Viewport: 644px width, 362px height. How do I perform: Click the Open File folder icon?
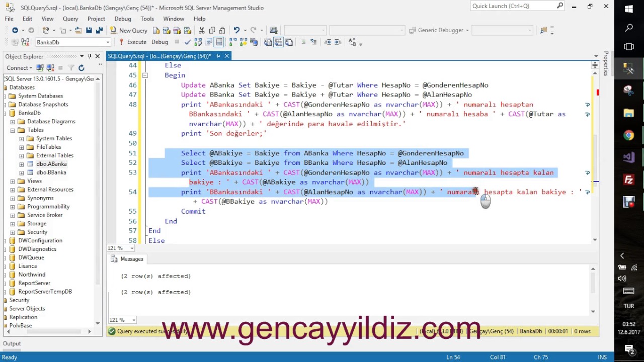point(78,30)
